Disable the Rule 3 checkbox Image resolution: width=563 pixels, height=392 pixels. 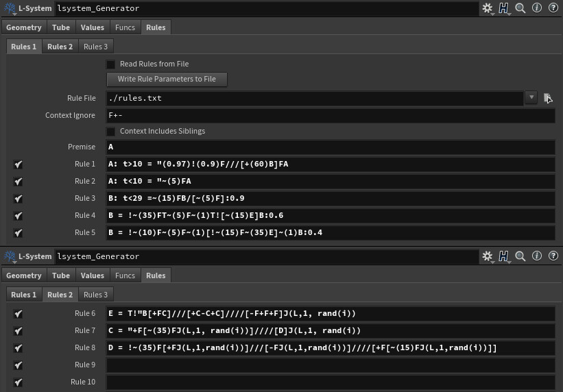pos(18,199)
